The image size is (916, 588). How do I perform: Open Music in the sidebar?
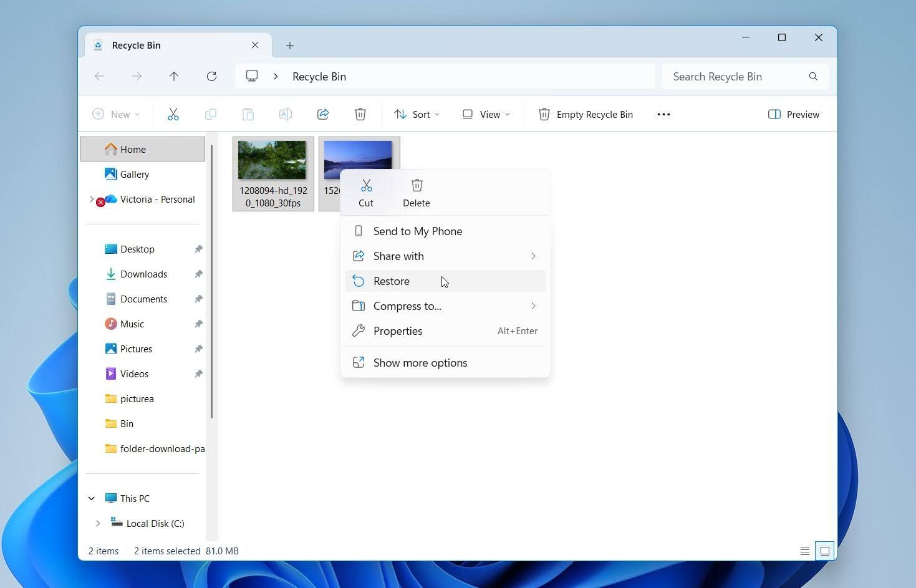(x=143, y=324)
